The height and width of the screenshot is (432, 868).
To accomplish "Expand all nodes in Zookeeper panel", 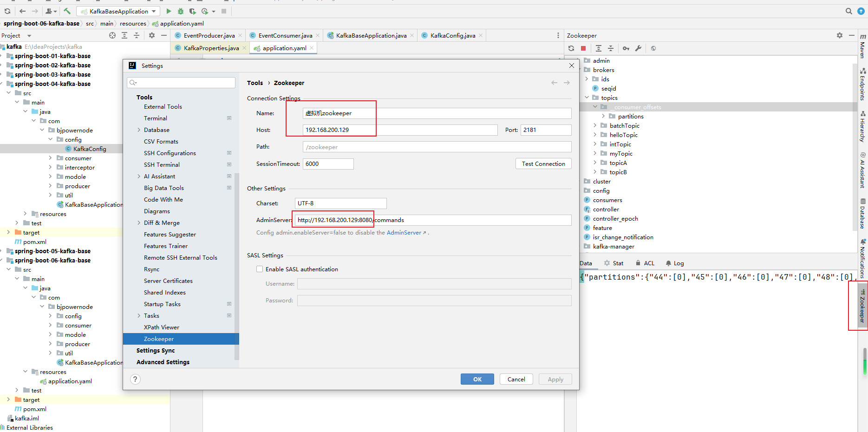I will point(599,48).
